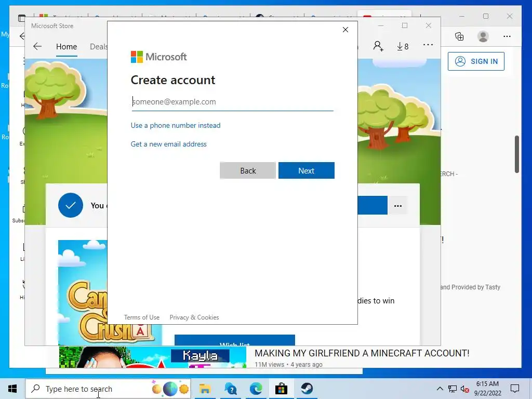
Task: Click the SIGN IN button in browser
Action: [x=476, y=61]
